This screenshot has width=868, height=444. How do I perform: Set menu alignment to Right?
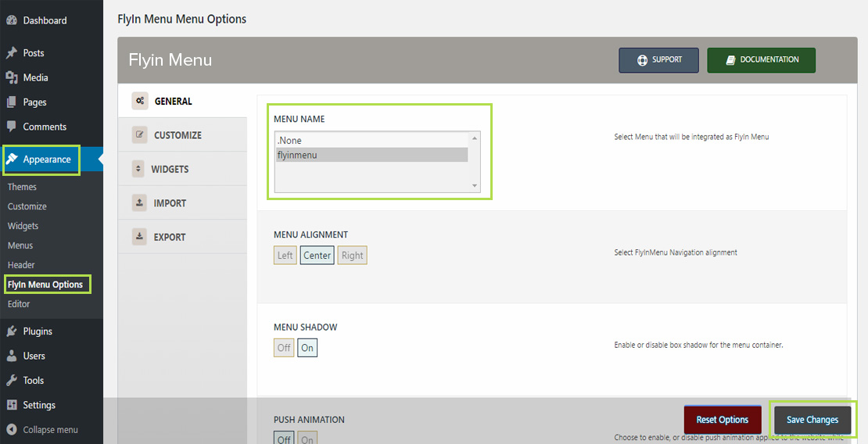pyautogui.click(x=352, y=255)
